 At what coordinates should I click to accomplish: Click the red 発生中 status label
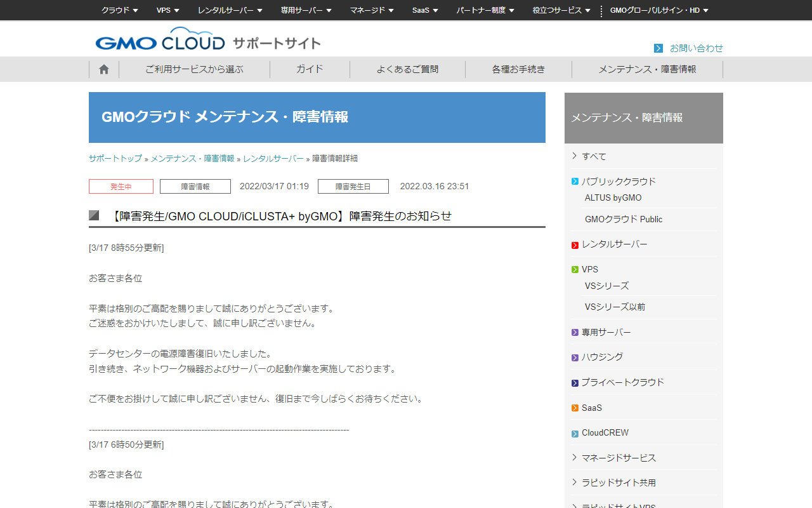click(121, 186)
